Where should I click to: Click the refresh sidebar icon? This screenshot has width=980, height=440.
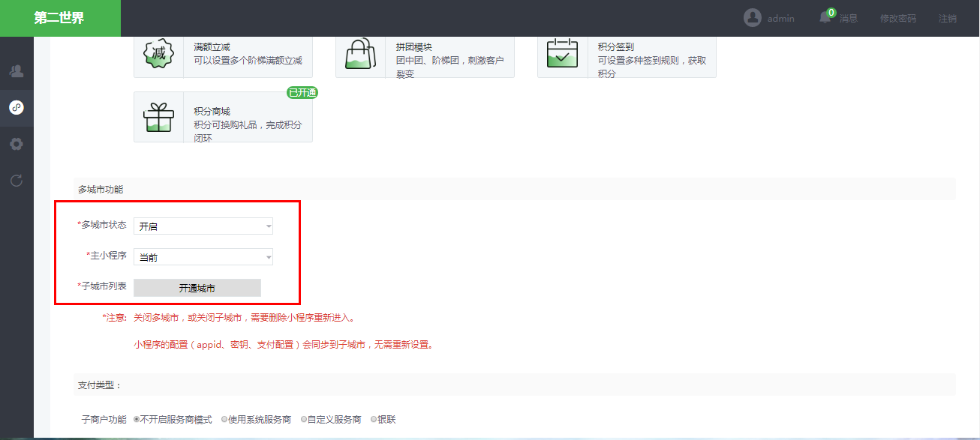coord(17,181)
